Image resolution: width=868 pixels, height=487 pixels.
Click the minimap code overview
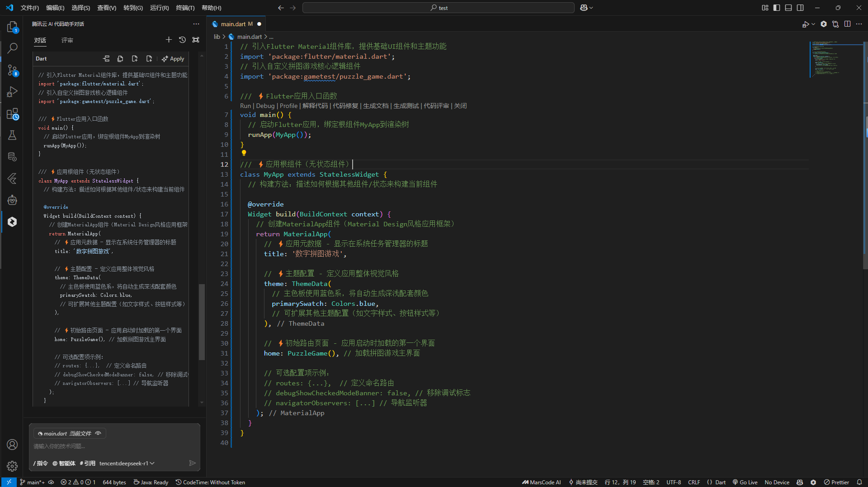(825, 59)
